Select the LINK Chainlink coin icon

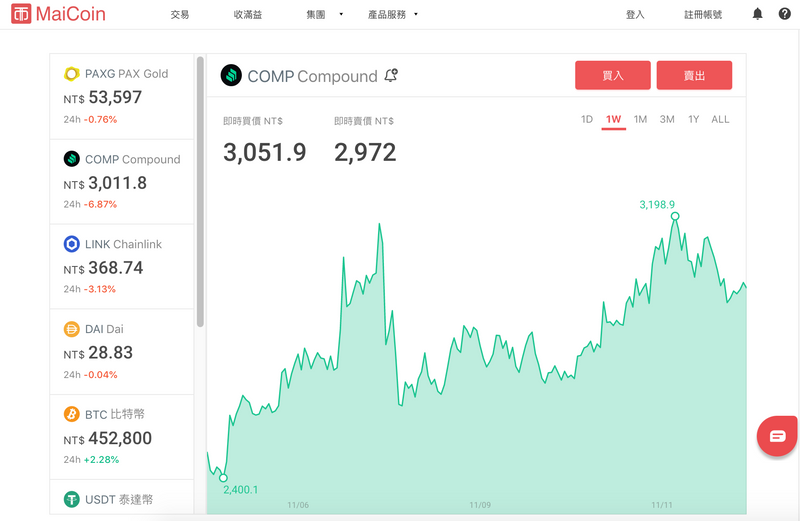[71, 244]
